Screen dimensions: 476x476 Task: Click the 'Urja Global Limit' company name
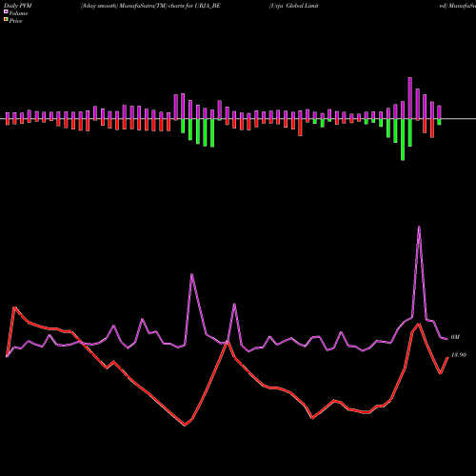294,6
